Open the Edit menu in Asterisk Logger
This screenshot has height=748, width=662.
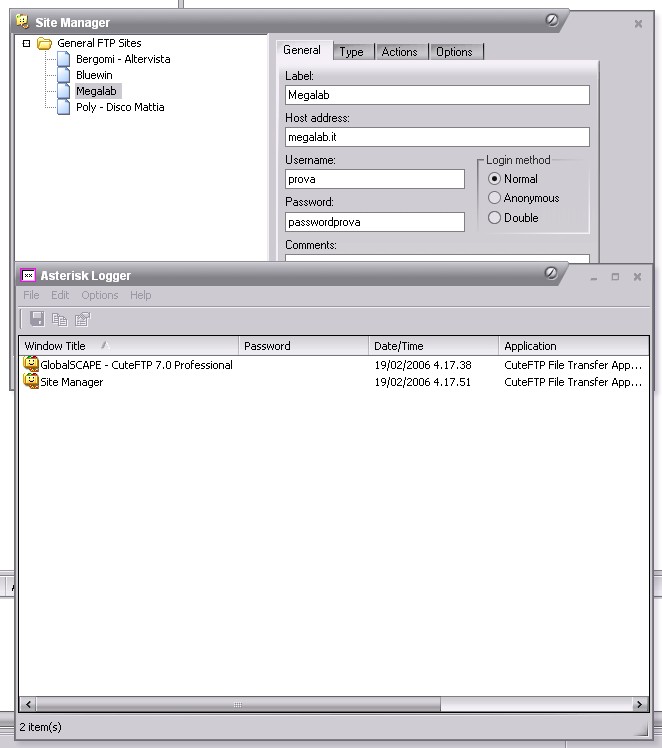point(60,295)
